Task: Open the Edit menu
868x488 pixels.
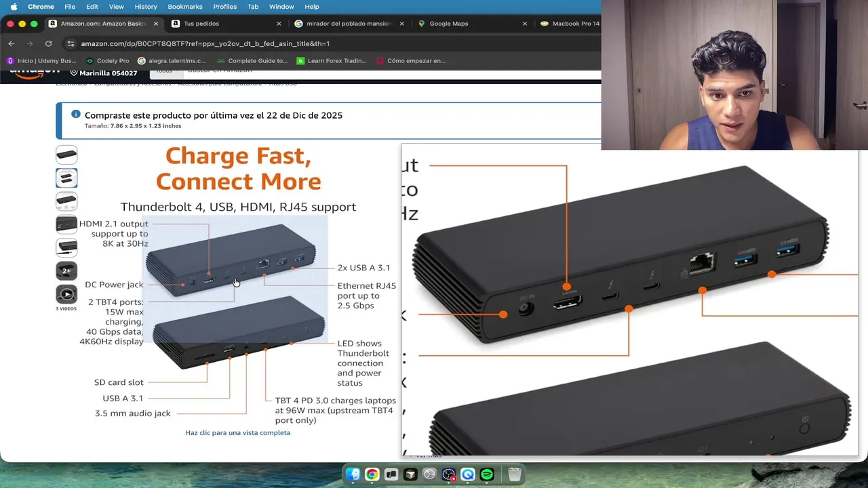Action: pos(92,7)
